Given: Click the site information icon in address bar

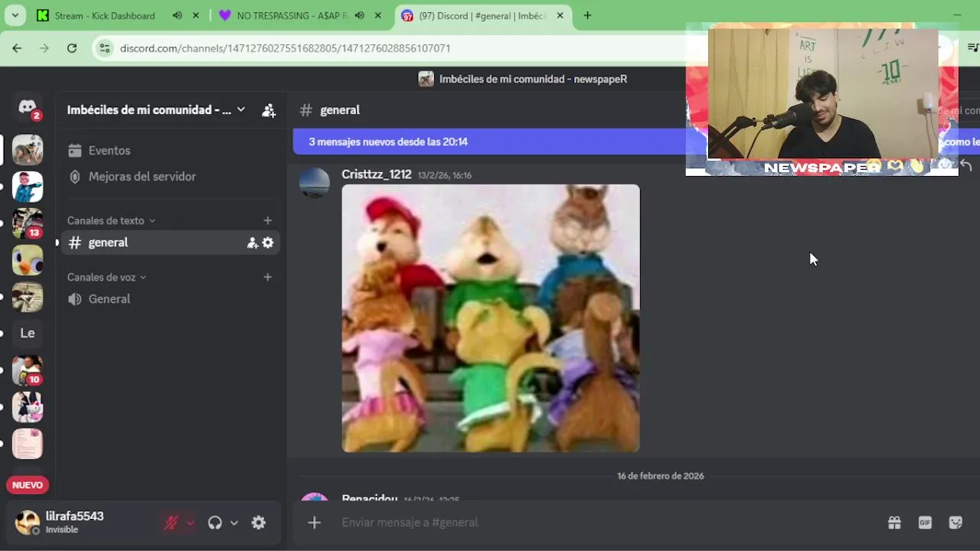Looking at the screenshot, I should click(106, 48).
